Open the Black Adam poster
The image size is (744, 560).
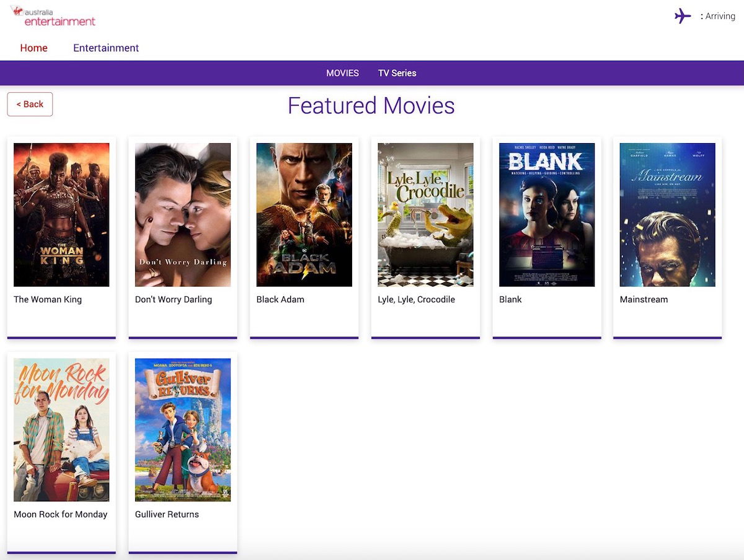(304, 215)
